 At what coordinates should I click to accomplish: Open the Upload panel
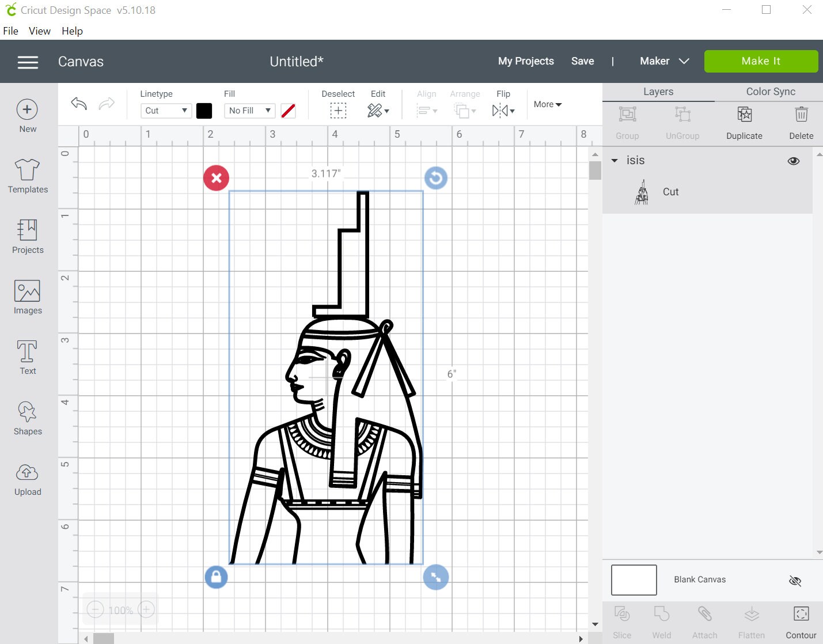[x=27, y=479]
